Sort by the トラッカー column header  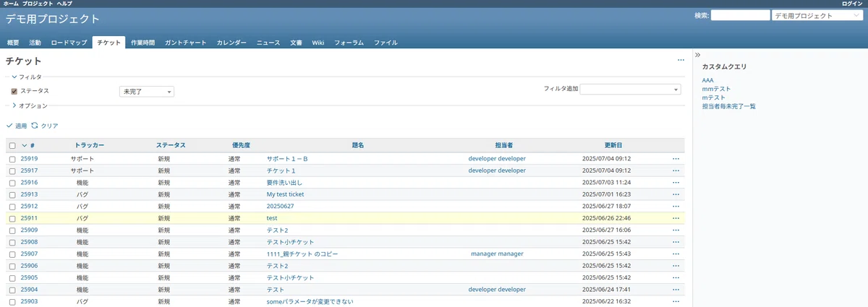coord(90,145)
